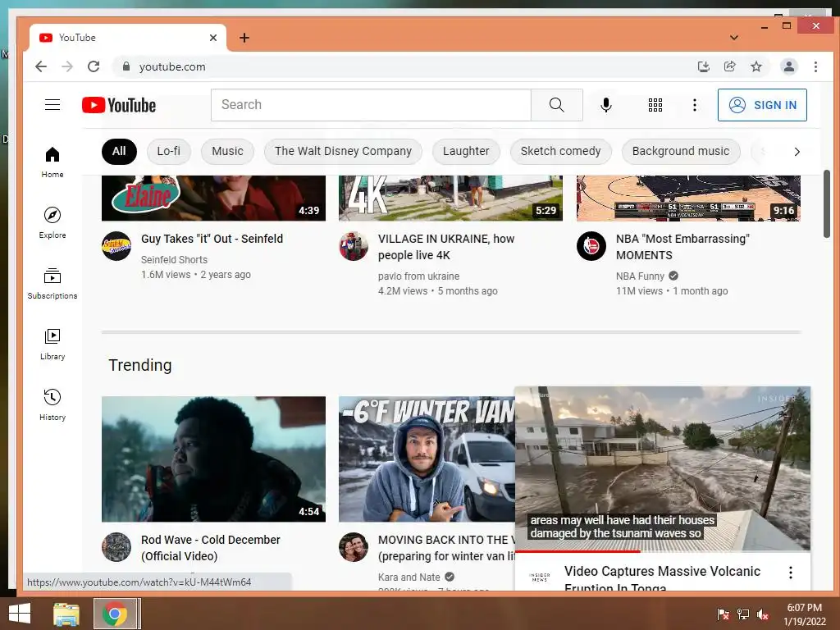Click the install app icon in address bar
Screen dimensions: 840x630
tap(703, 66)
